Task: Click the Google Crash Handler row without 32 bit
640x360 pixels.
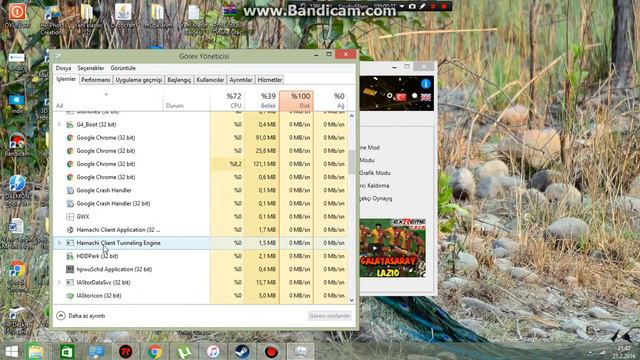Action: (201, 190)
